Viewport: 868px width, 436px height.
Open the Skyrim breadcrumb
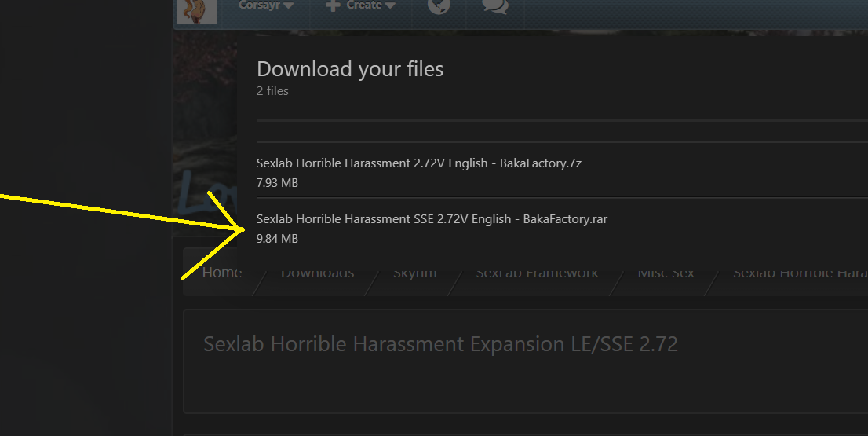(415, 273)
